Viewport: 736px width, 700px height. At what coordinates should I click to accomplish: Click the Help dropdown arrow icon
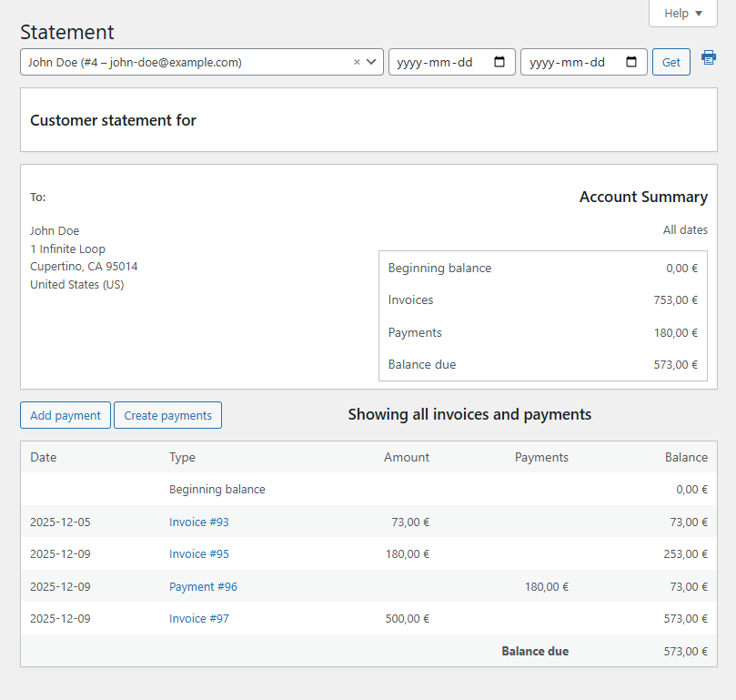[x=697, y=13]
